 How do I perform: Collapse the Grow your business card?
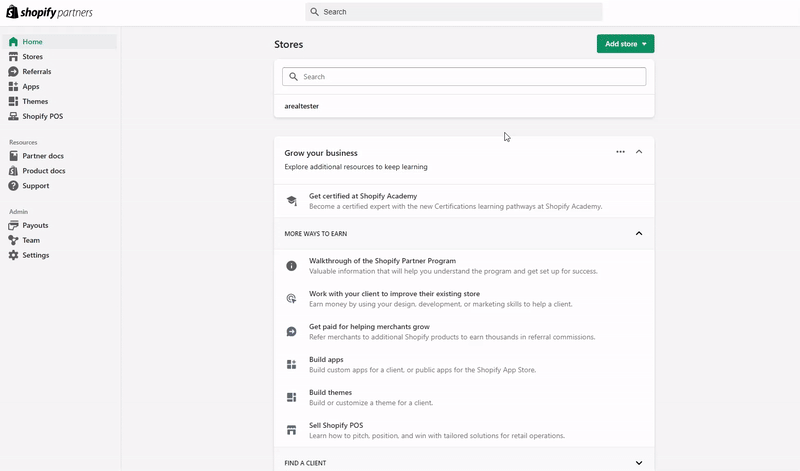point(639,152)
